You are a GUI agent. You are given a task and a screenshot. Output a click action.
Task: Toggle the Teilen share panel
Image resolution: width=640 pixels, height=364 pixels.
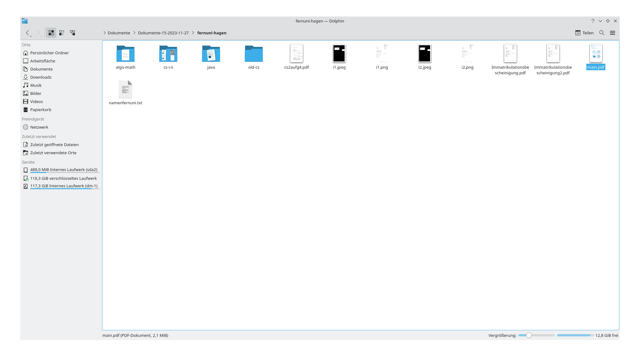coord(584,32)
